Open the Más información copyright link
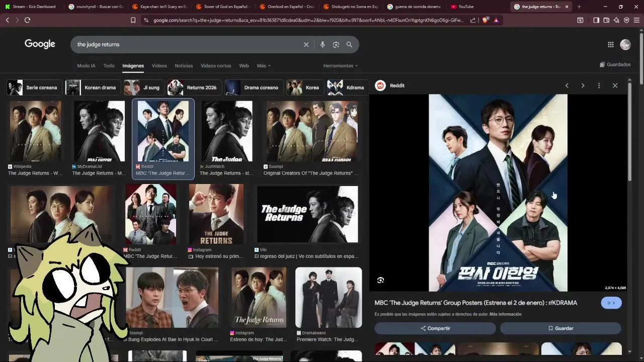This screenshot has height=362, width=644. pos(505,314)
